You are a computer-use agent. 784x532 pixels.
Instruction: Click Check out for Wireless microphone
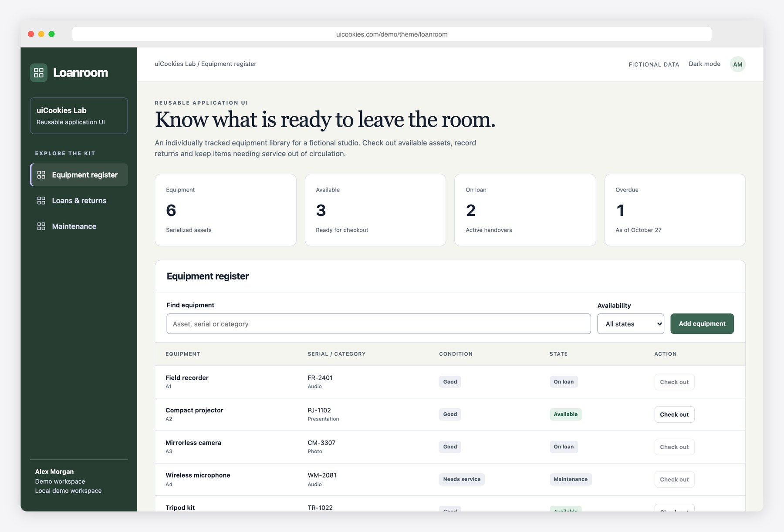point(674,480)
